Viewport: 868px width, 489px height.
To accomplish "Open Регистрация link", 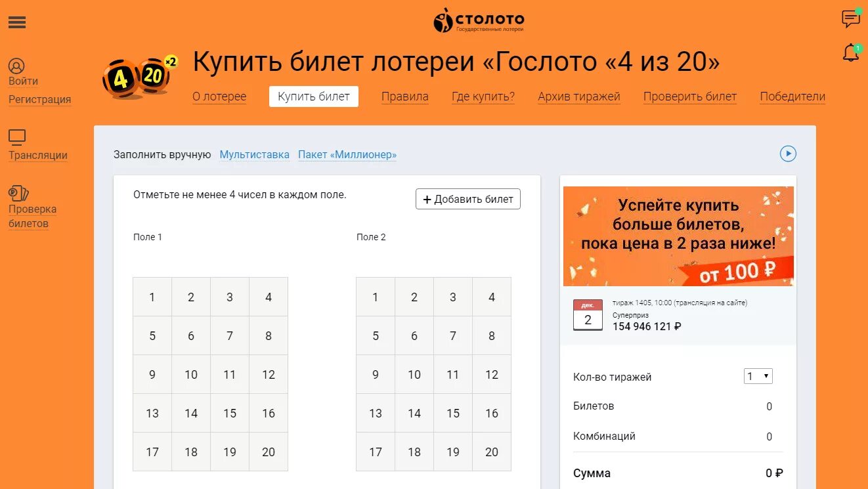I will pos(39,100).
